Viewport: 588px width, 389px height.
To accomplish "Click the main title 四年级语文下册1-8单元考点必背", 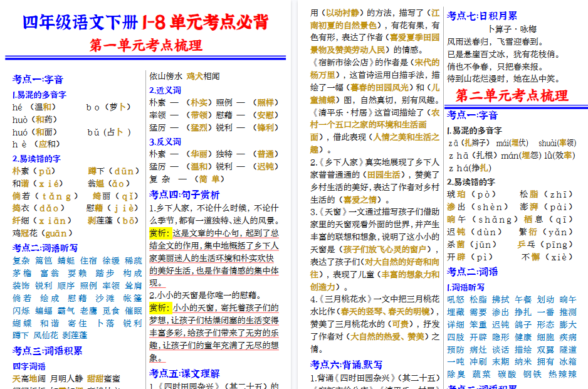I will (x=143, y=23).
